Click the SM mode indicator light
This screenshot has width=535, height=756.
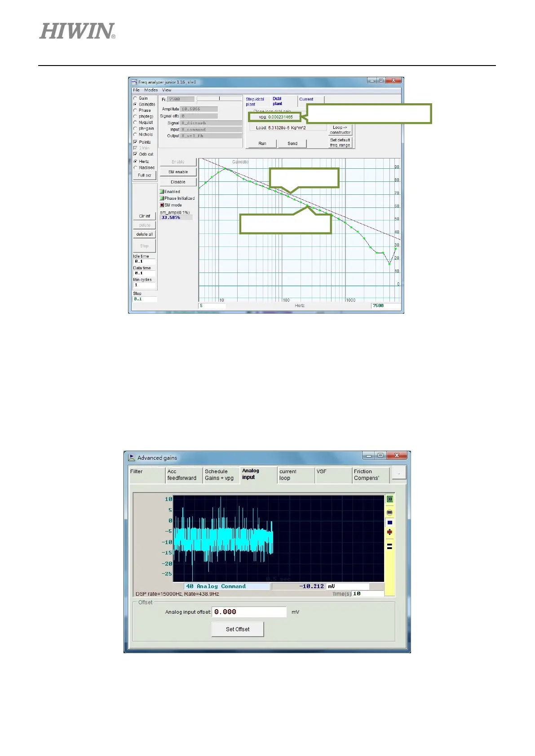pyautogui.click(x=162, y=205)
